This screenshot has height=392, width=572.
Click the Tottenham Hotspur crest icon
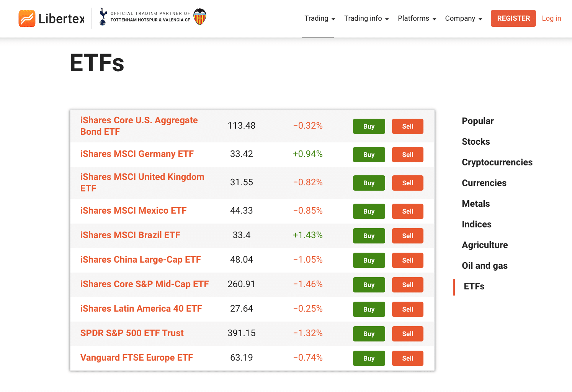103,17
